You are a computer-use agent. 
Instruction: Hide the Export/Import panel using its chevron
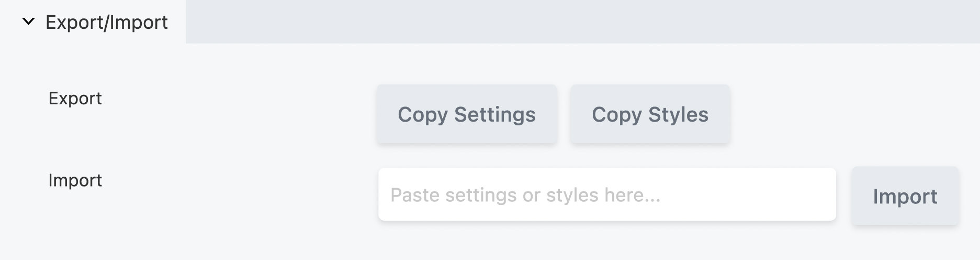[x=28, y=22]
